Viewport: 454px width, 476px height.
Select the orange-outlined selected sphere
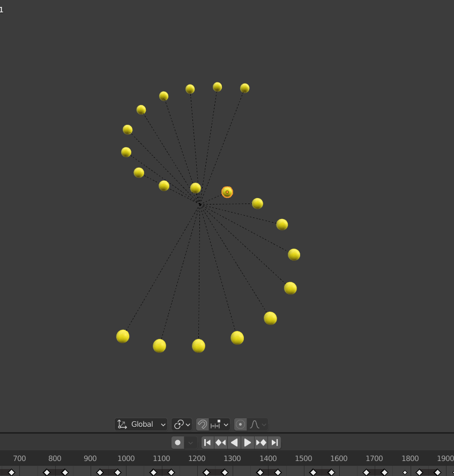click(227, 192)
